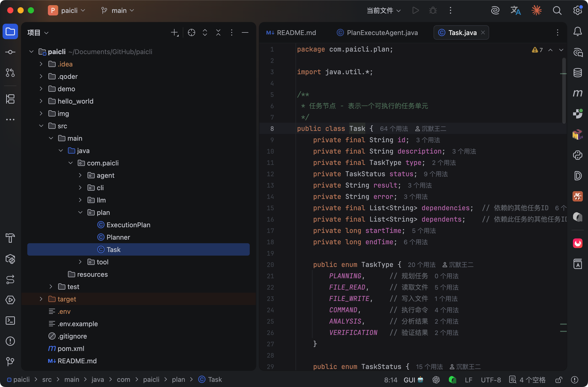Open the Commit tool window

click(10, 52)
